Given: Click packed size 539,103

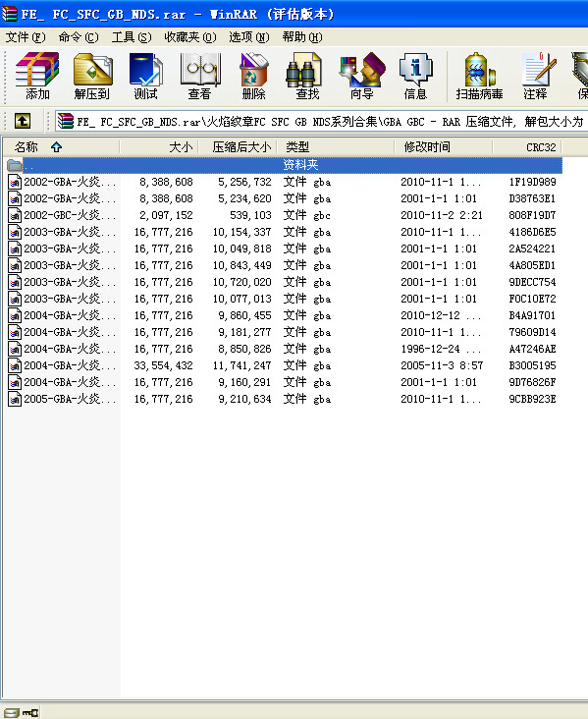Looking at the screenshot, I should point(250,215).
